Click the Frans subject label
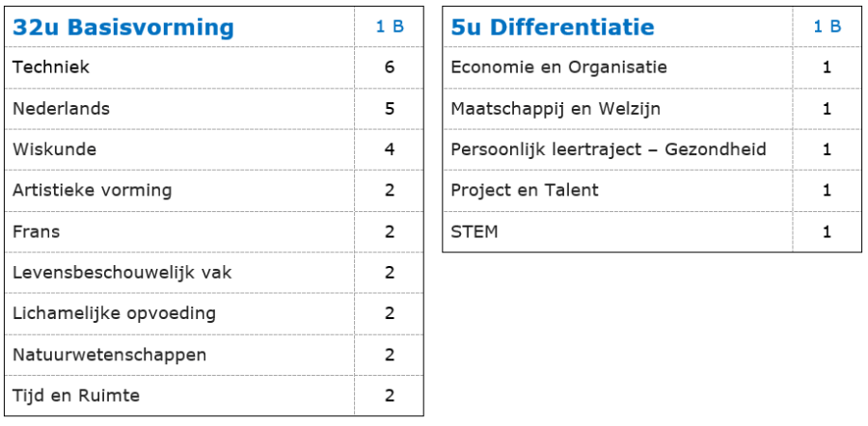868x426 pixels. click(36, 231)
